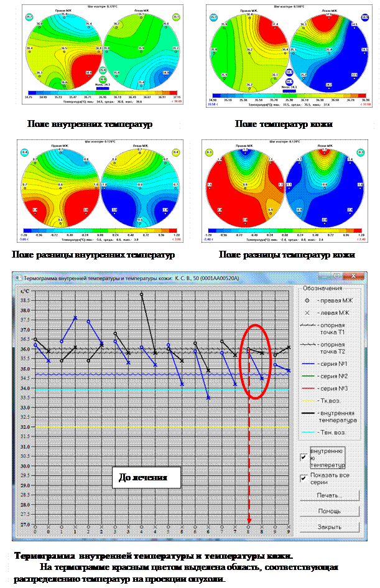Click the До лечения label box

(151, 478)
